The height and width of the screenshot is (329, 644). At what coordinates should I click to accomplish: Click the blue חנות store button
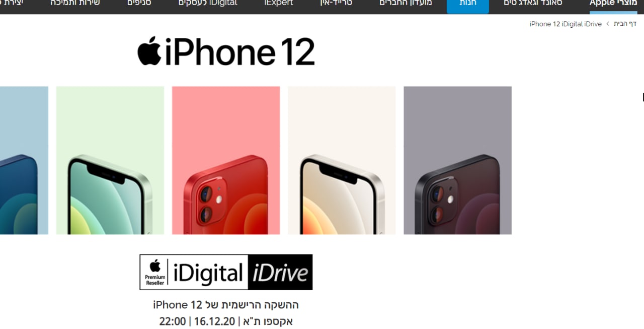pyautogui.click(x=468, y=4)
